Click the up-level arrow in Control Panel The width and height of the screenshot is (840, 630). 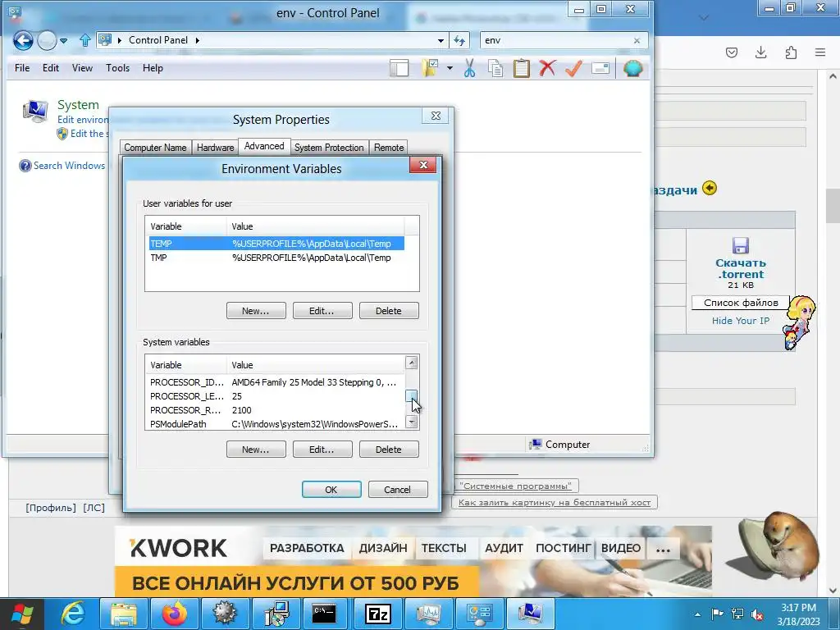[84, 40]
